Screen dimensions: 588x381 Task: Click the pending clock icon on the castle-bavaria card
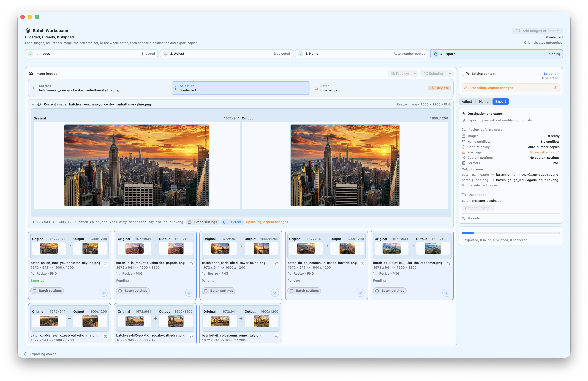click(x=362, y=264)
